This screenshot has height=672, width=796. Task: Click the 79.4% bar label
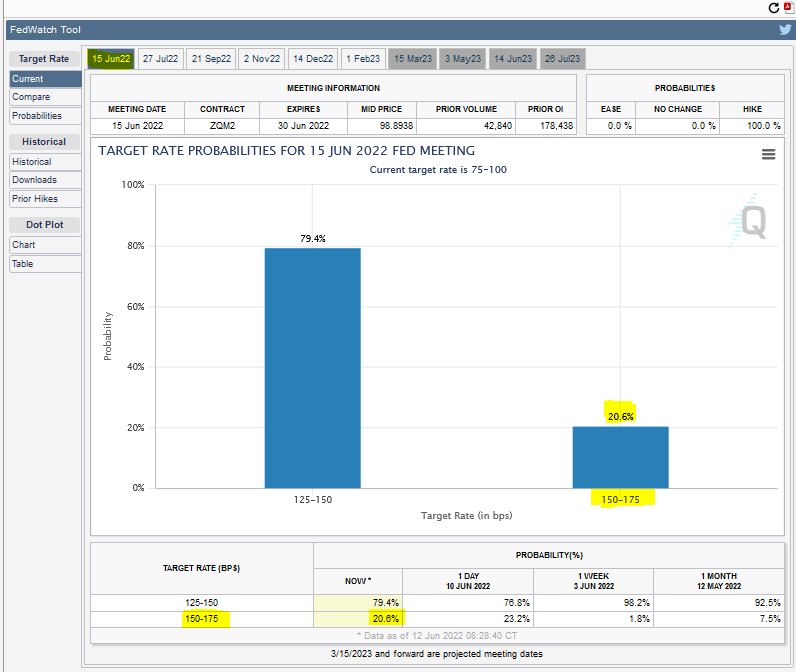(x=313, y=239)
